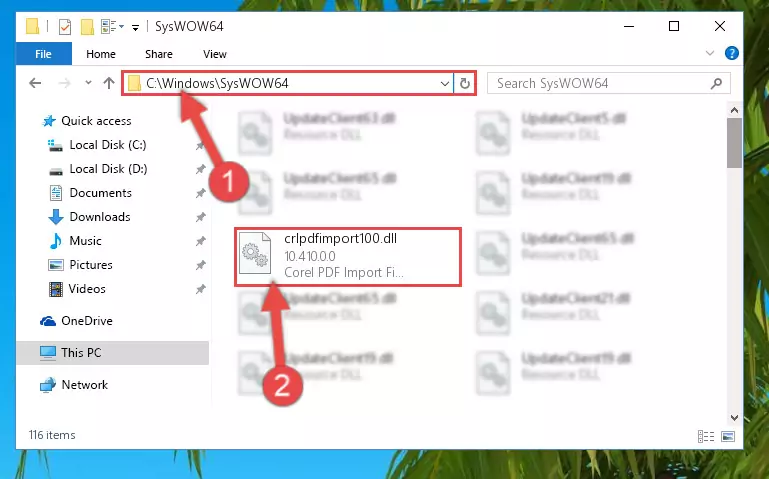This screenshot has width=769, height=479.
Task: Select the crlpdfimport100.dll file name
Action: 340,239
